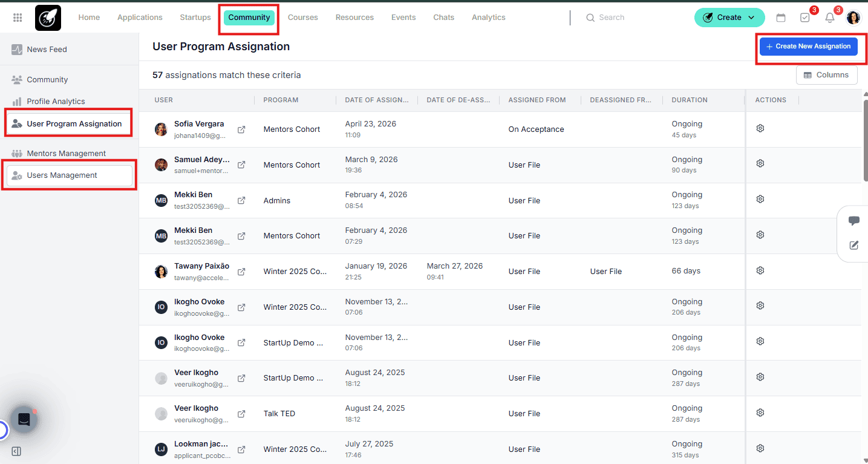Open actions gear for Mekki Ben Mentors Cohort row
The width and height of the screenshot is (868, 464).
760,235
